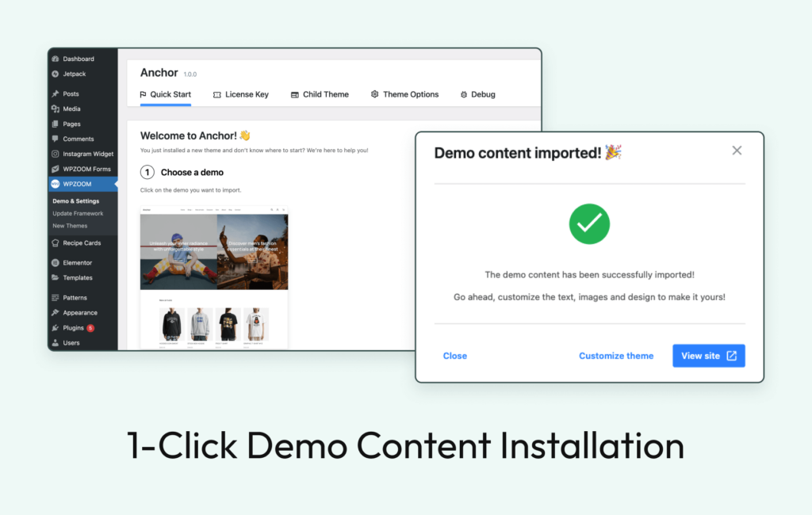The height and width of the screenshot is (515, 812).
Task: Click the "Choose a demo" heading
Action: point(192,173)
